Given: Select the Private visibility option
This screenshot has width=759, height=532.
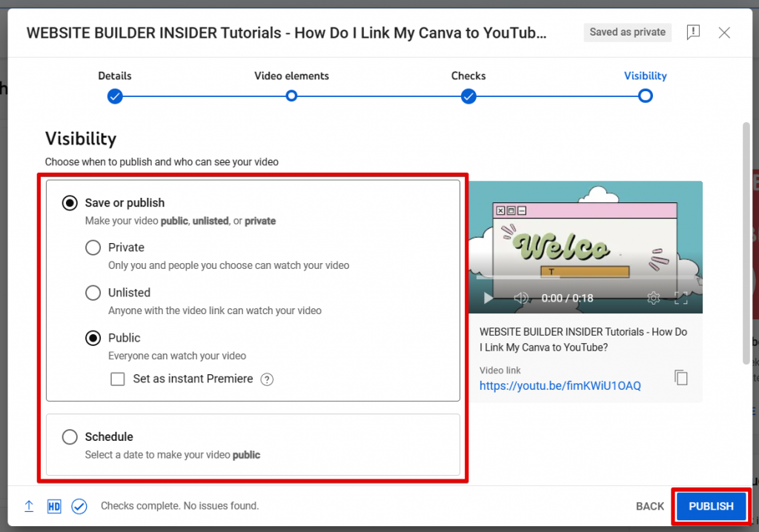Looking at the screenshot, I should 93,247.
